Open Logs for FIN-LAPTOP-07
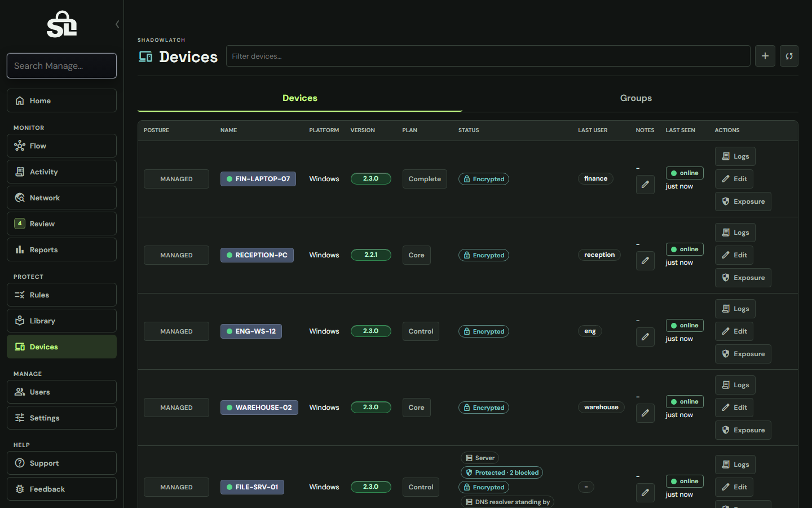The height and width of the screenshot is (508, 812). [x=735, y=156]
